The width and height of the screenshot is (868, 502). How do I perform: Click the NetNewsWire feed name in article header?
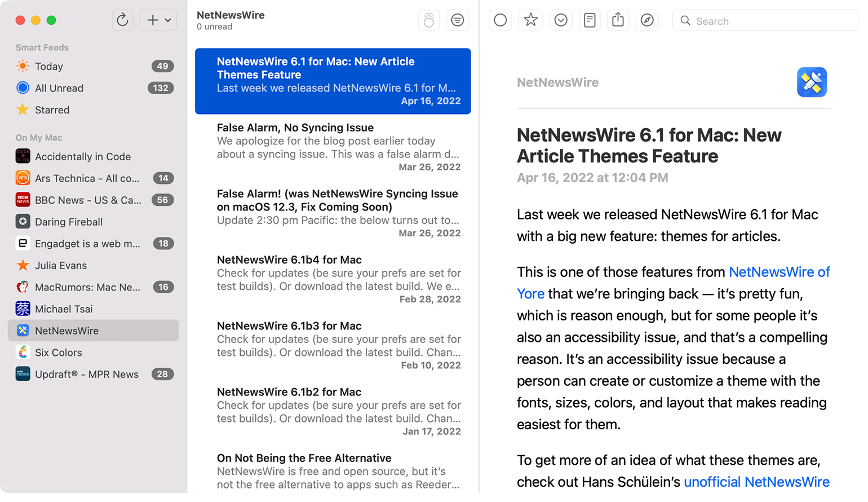tap(557, 82)
